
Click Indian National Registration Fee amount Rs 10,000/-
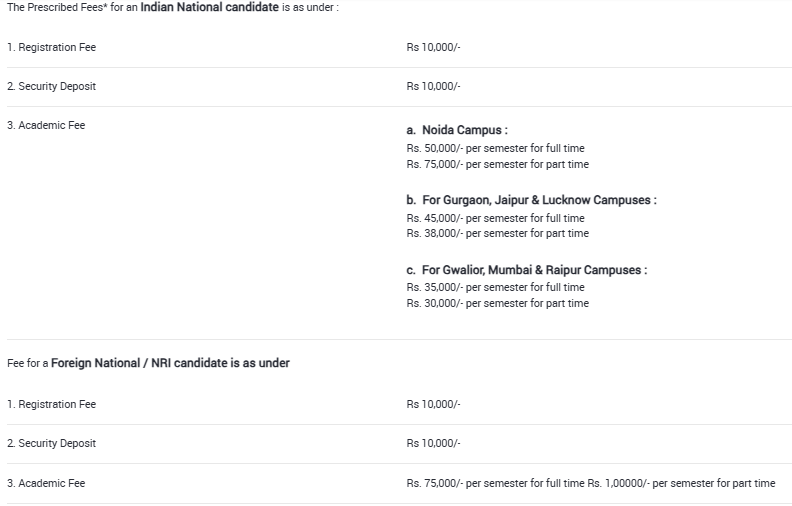coord(433,47)
